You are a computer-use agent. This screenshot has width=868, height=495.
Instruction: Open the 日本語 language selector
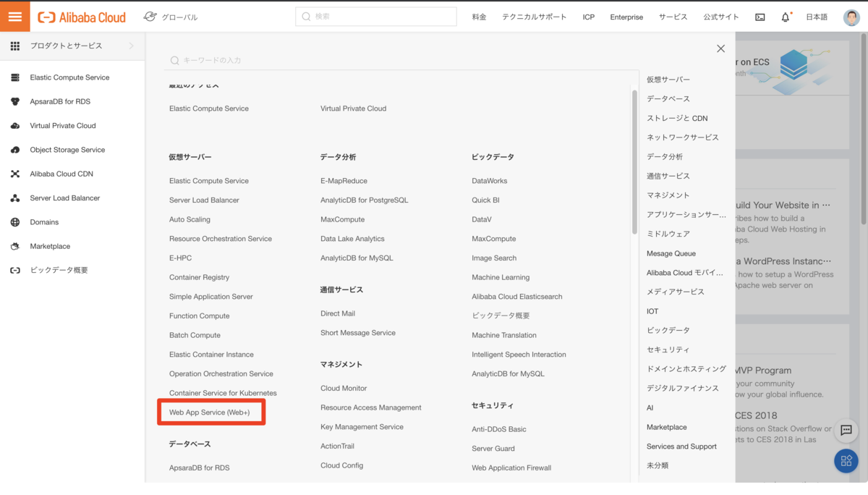click(x=817, y=17)
